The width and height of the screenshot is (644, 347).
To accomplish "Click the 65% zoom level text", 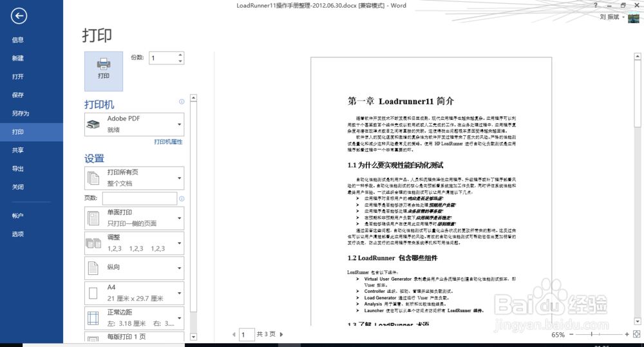I will click(558, 335).
